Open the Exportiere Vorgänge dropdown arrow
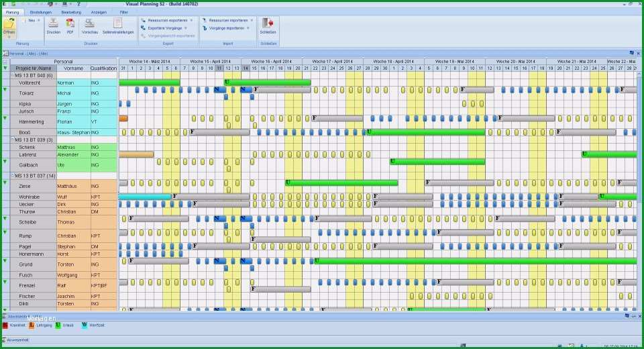 (186, 28)
